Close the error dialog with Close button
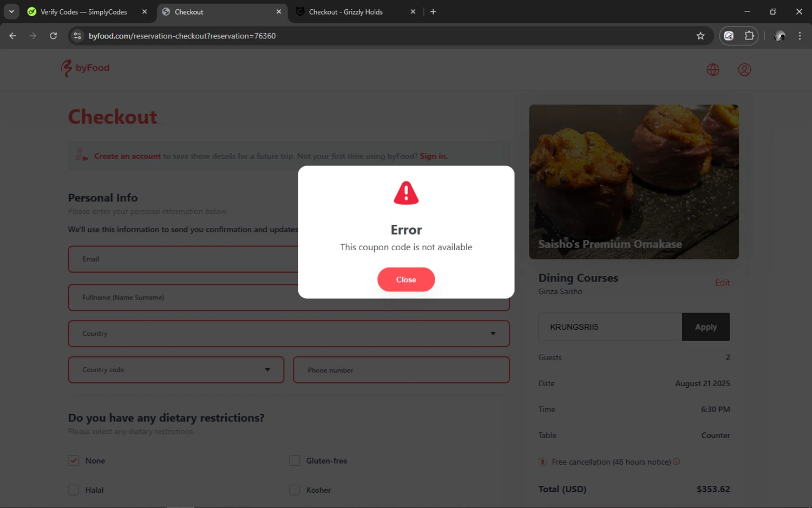Image resolution: width=812 pixels, height=508 pixels. [406, 279]
